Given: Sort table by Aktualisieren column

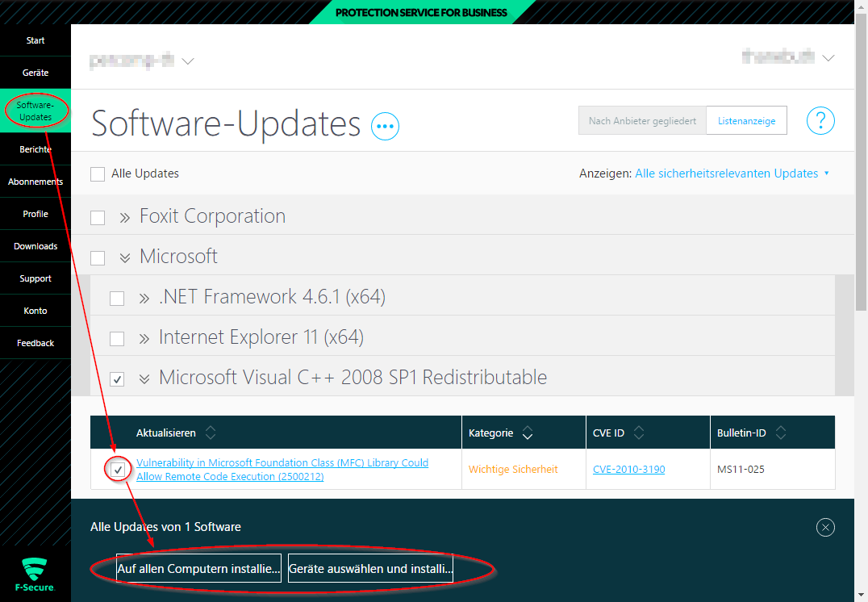Looking at the screenshot, I should [211, 433].
